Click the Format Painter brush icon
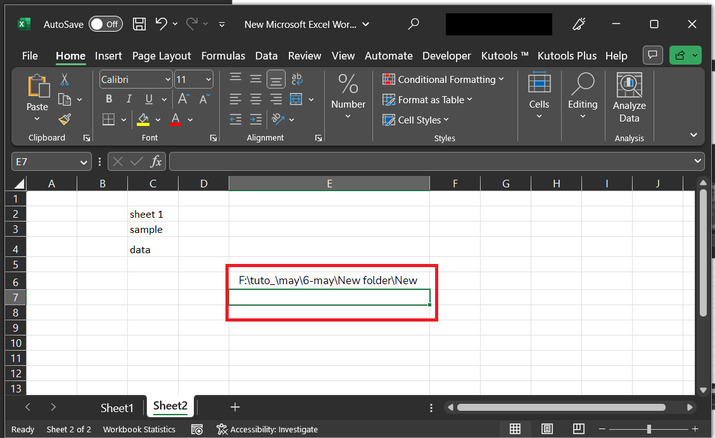This screenshot has height=438, width=715. [64, 119]
